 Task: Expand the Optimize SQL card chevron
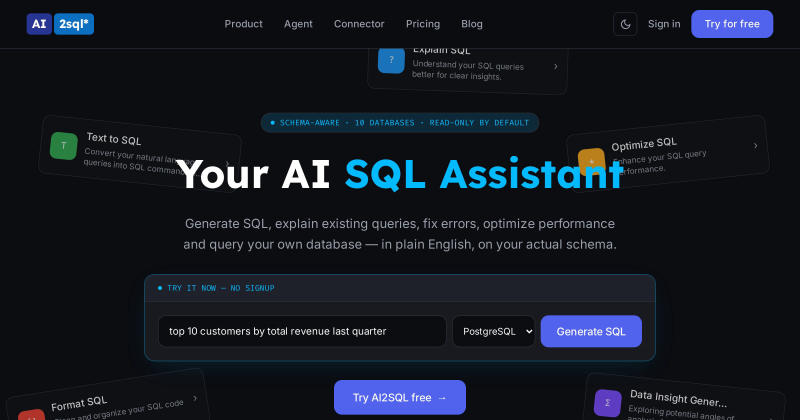pos(756,146)
